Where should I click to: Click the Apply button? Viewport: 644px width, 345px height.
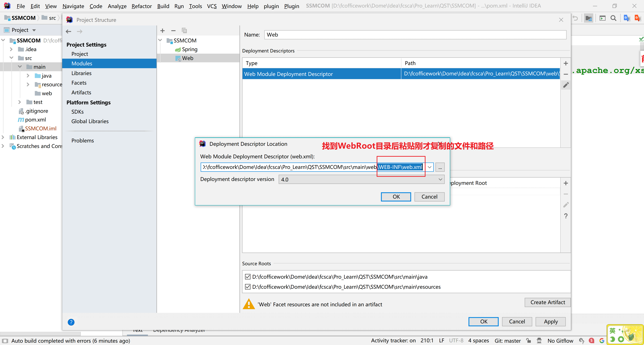(x=550, y=322)
